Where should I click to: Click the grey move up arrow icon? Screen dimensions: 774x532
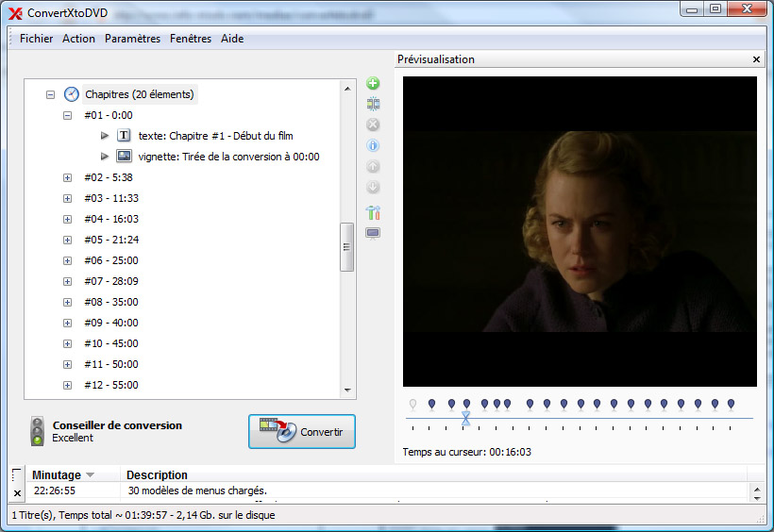click(373, 166)
